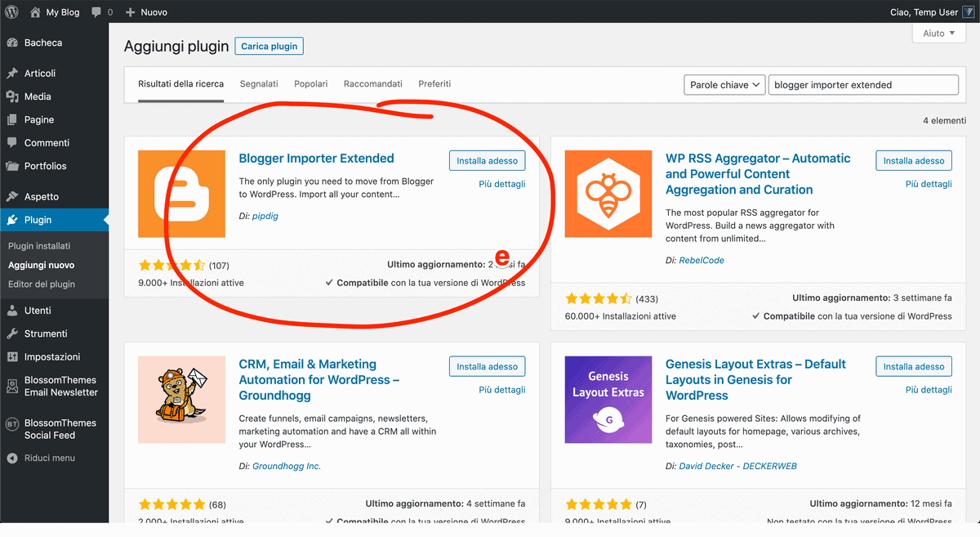Click the 'Ultimo aggiornamento: 12 mesi fa' text

pos(881,504)
